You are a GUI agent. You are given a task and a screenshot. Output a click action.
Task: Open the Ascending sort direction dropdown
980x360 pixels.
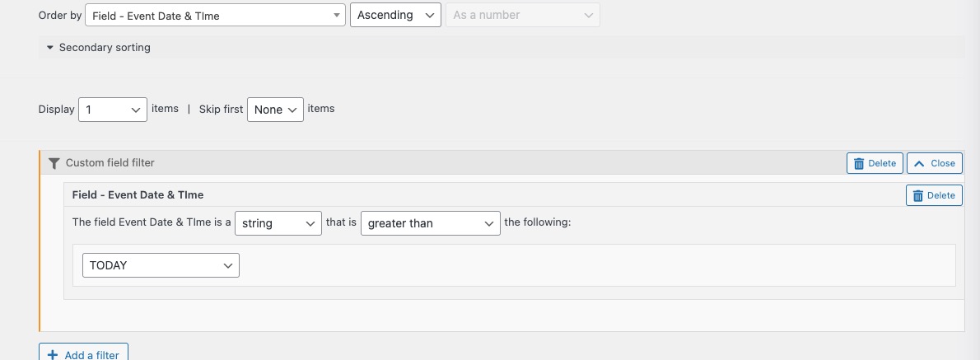pyautogui.click(x=395, y=15)
